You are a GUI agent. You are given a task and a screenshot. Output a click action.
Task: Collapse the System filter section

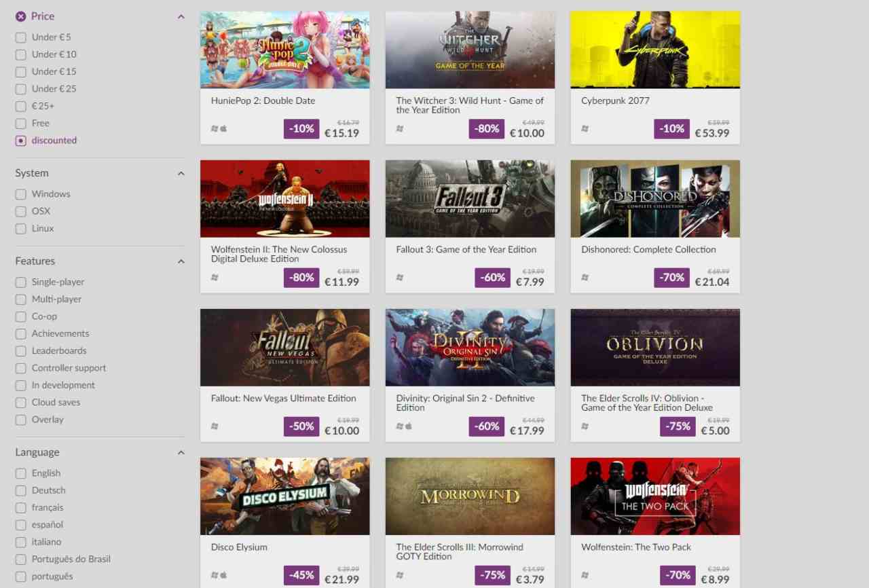coord(181,174)
